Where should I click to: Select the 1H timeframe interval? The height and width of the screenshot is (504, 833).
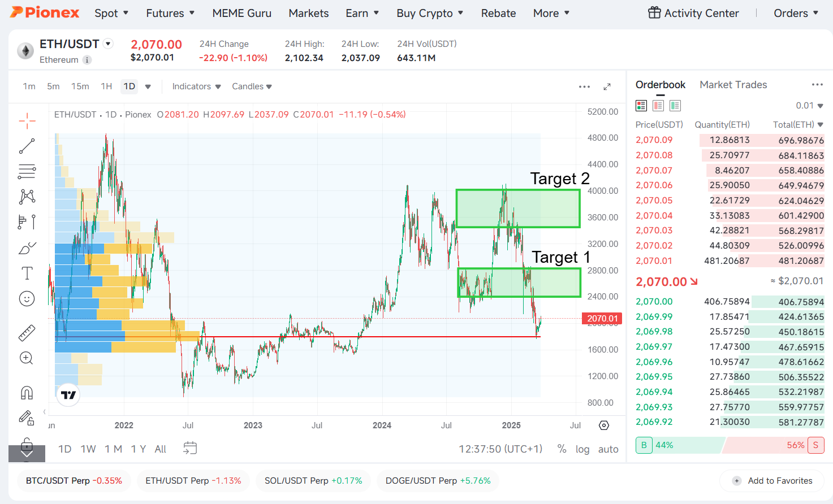[x=106, y=86]
